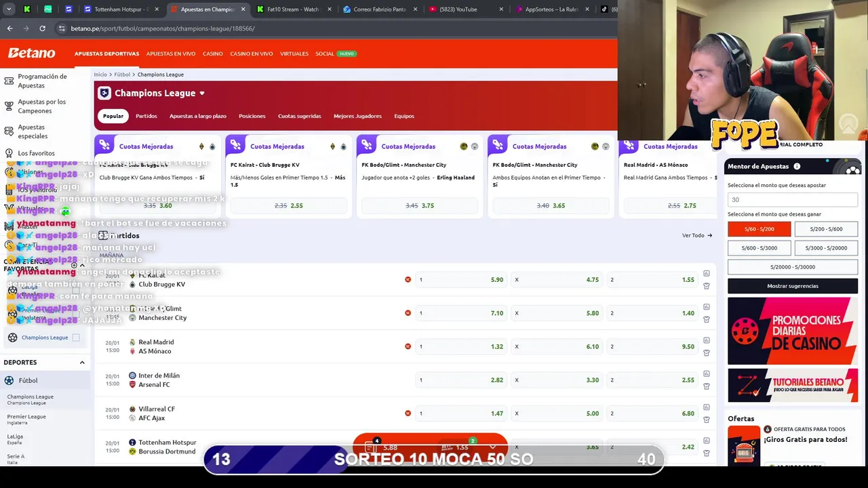Switch to the Popular tab
The image size is (868, 488).
coord(113,116)
